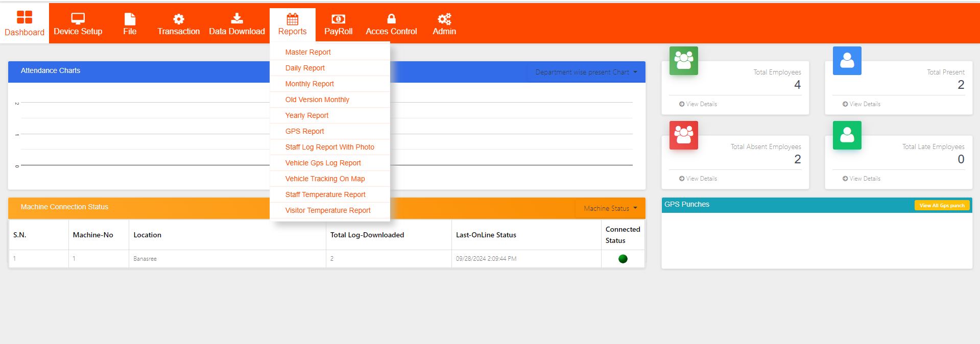The height and width of the screenshot is (344, 980).
Task: Open Admin gears icon
Action: coord(444,19)
